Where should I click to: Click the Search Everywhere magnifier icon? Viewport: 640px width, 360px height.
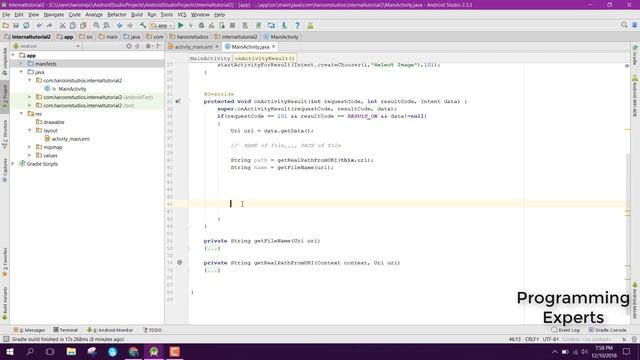(624, 25)
